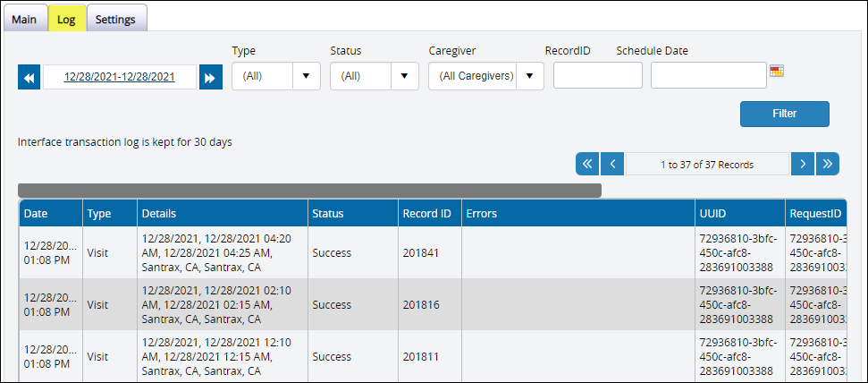Focus the Schedule Date input field
The width and height of the screenshot is (868, 383).
709,75
